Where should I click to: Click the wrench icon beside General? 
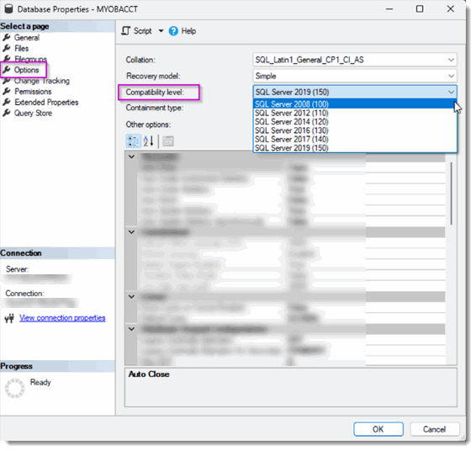point(7,38)
